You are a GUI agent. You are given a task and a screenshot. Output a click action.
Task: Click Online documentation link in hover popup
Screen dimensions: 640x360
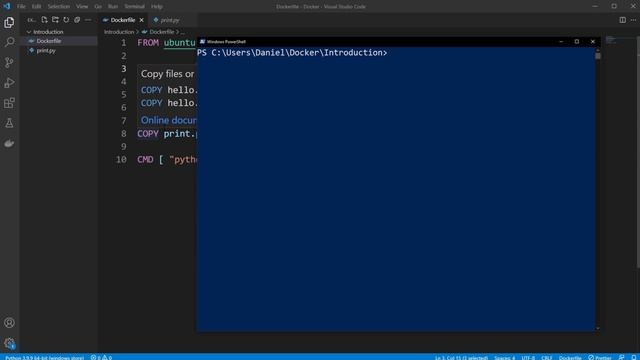169,120
